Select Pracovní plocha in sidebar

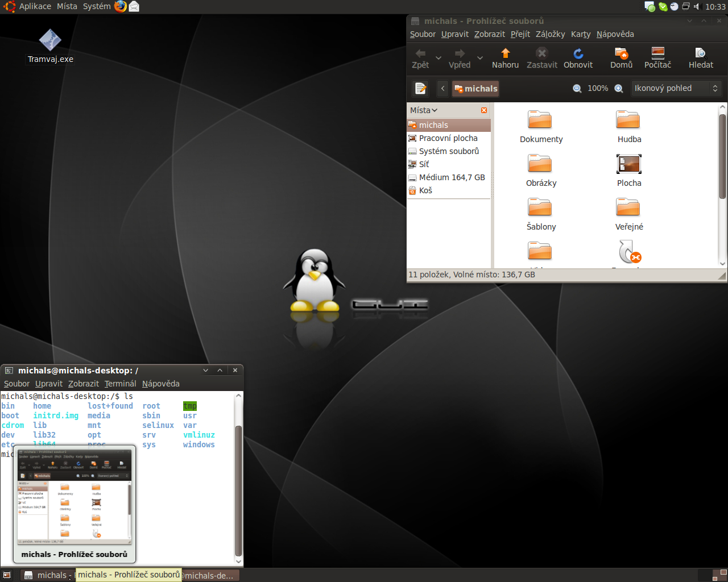[x=449, y=138]
